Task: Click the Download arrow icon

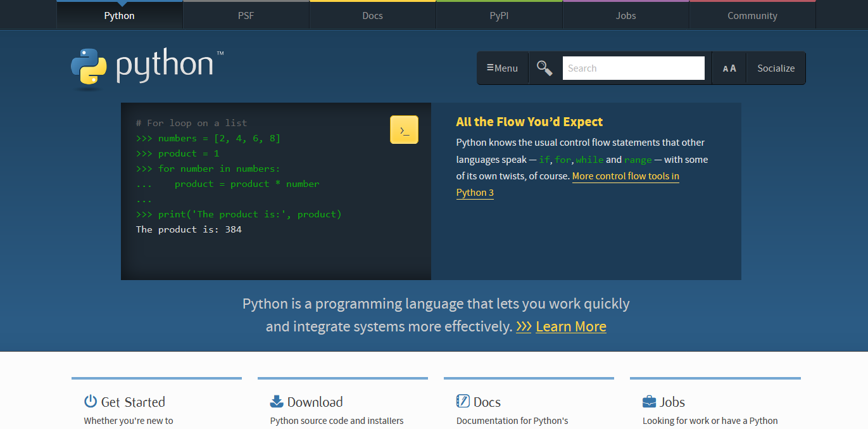Action: [276, 400]
